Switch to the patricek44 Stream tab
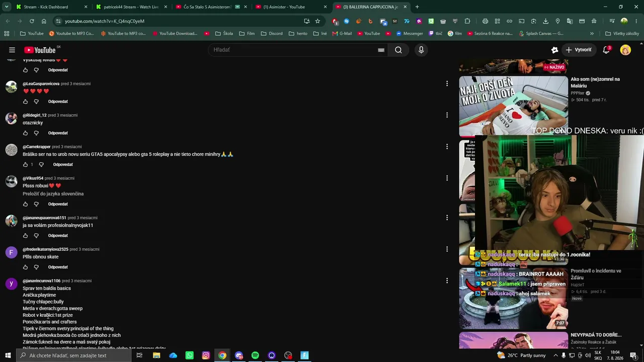Image resolution: width=644 pixels, height=362 pixels. (x=131, y=7)
